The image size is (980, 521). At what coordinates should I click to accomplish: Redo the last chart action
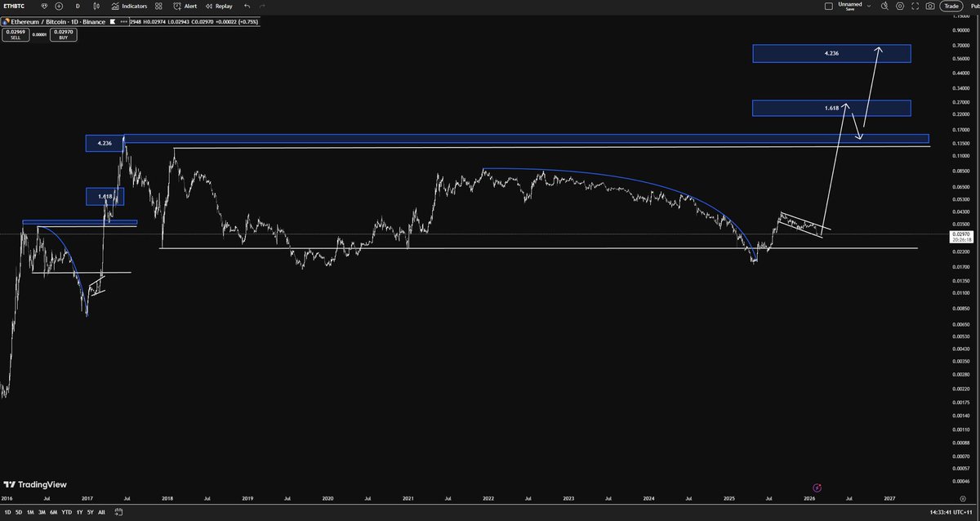pyautogui.click(x=262, y=6)
